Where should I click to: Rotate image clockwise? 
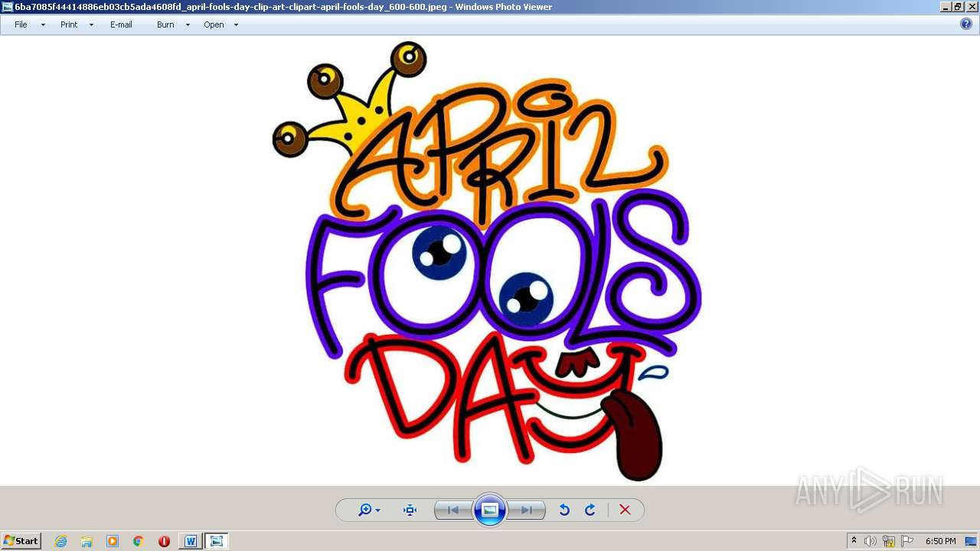point(590,510)
